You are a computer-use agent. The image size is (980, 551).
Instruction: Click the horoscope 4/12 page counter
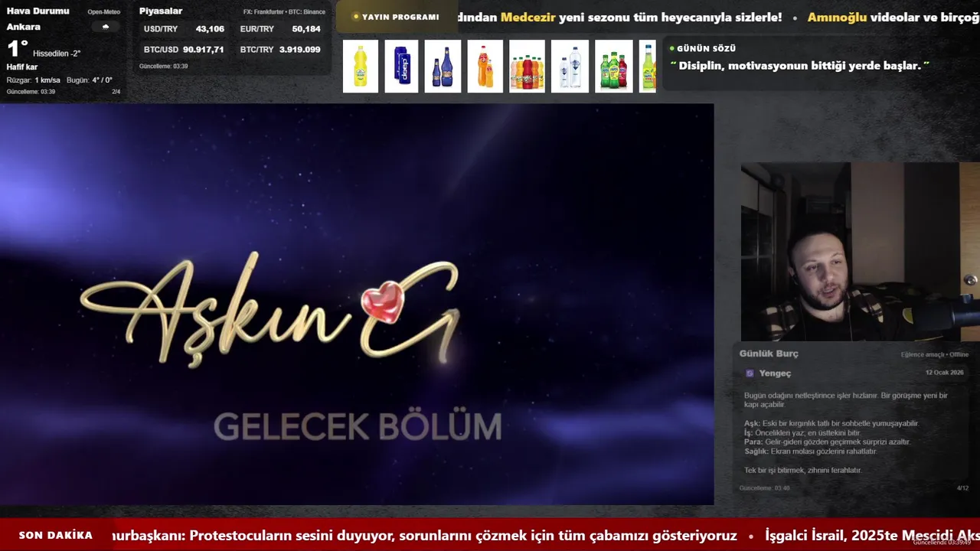[x=962, y=488]
